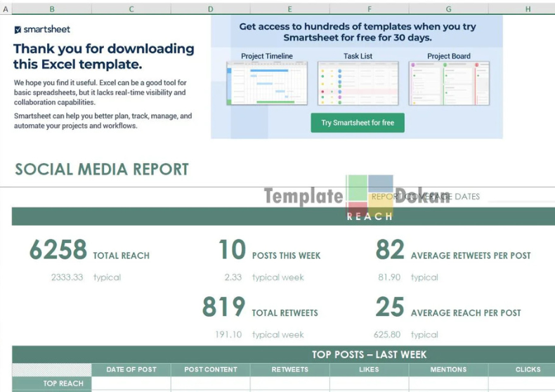
Task: Click the smartsheet logo
Action: [42, 30]
